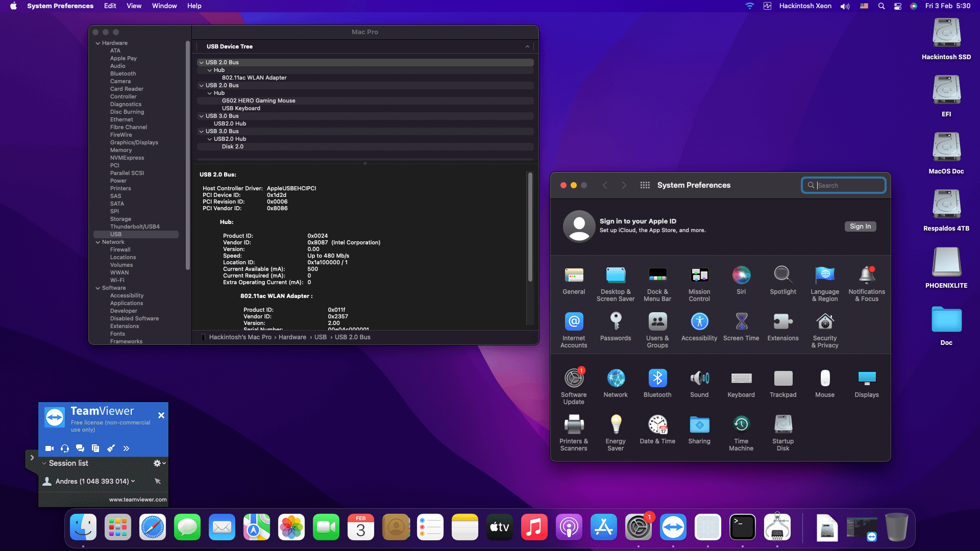Screen dimensions: 980x551
Task: Collapse the Network section in sidebar
Action: click(98, 242)
